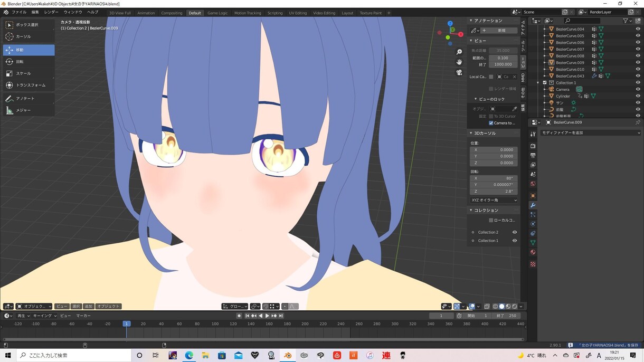Select the Measure tool (メジャー)

(x=29, y=110)
